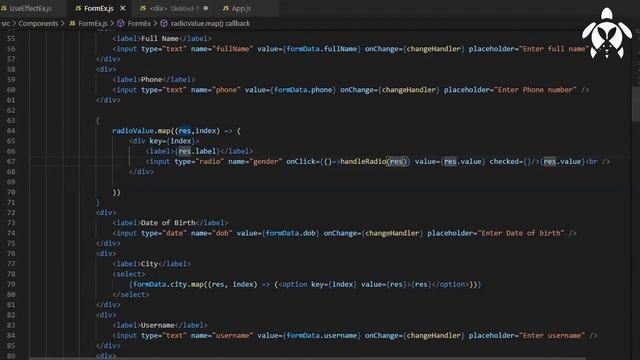Click the JS icon on UseEffectEx.js tab
The width and height of the screenshot is (640, 360).
(4, 8)
